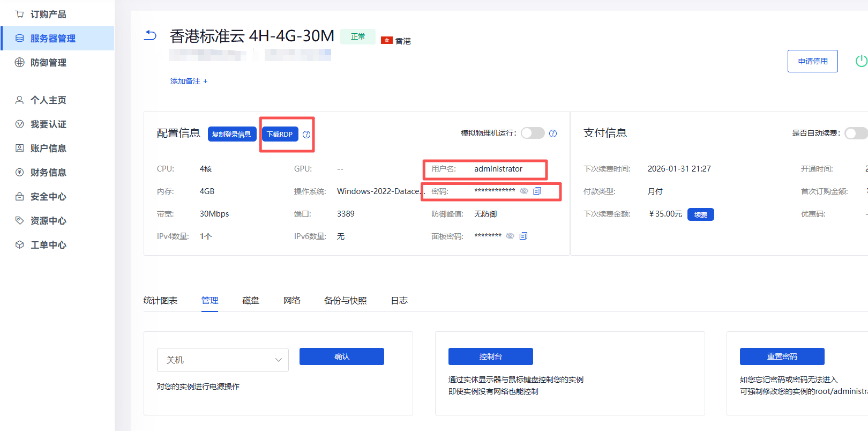
Task: Click the back arrow icon beside server title
Action: 151,36
